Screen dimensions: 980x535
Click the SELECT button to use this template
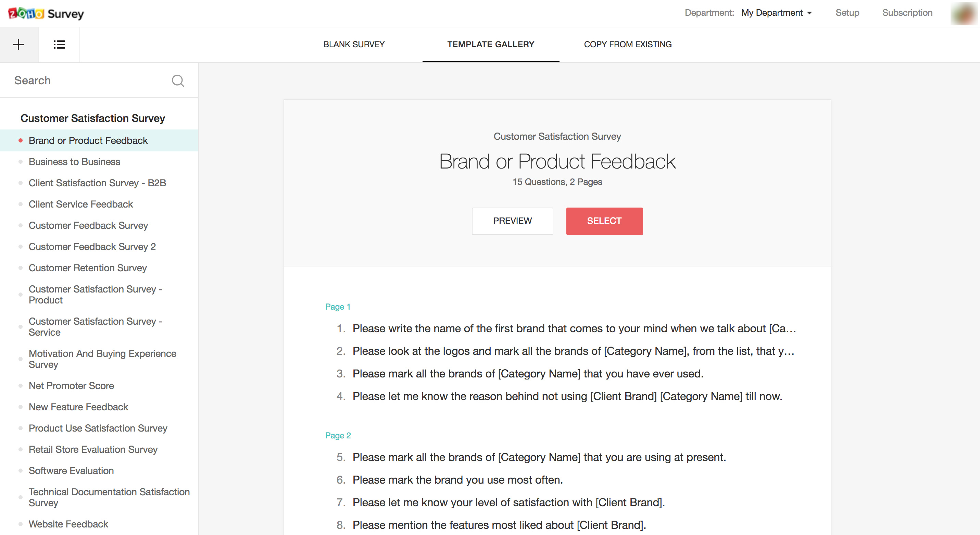(604, 221)
